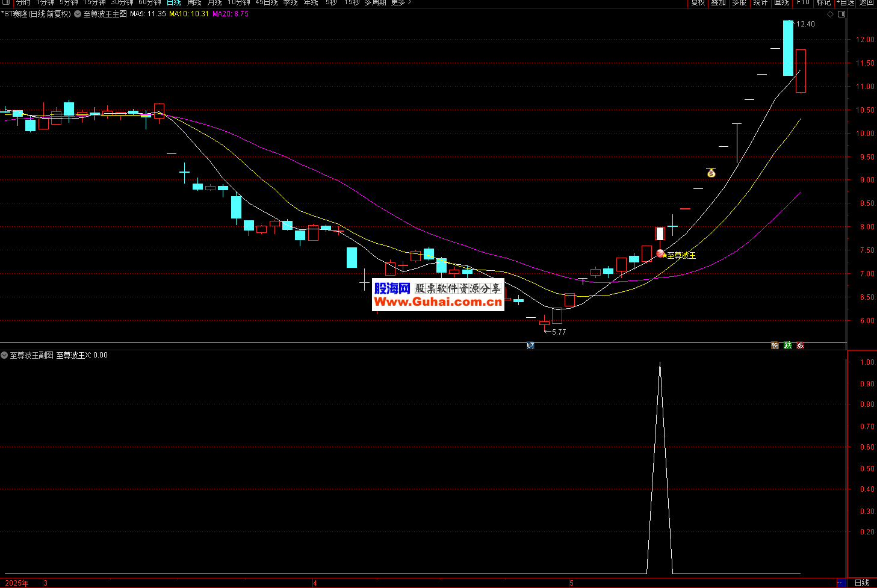Click the 标记 mark button
Image resolution: width=877 pixels, height=588 pixels.
(823, 3)
